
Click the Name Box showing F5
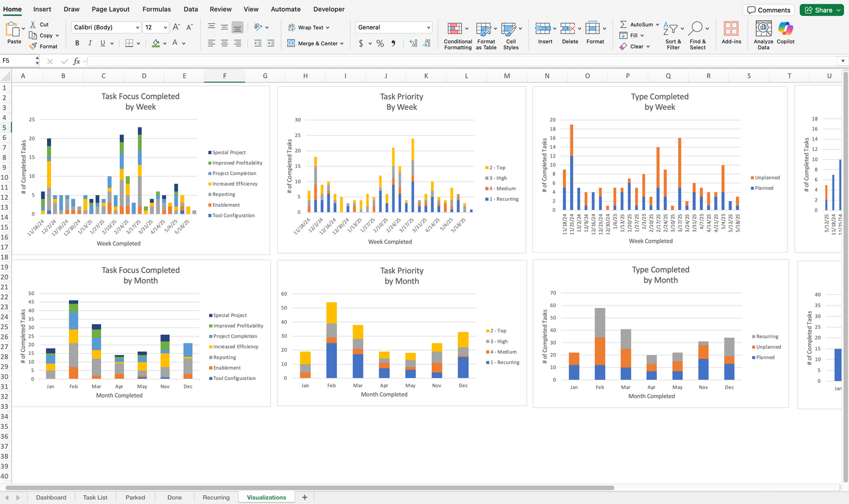click(18, 61)
